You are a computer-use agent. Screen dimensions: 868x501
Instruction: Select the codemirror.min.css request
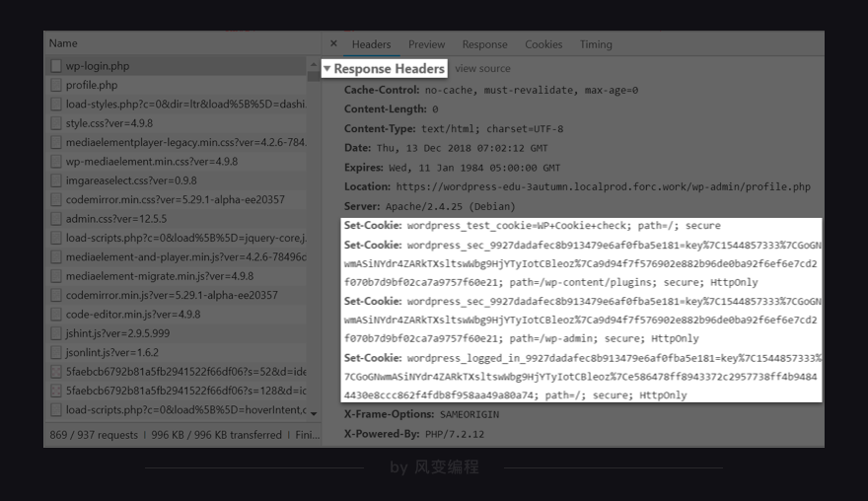pyautogui.click(x=176, y=200)
